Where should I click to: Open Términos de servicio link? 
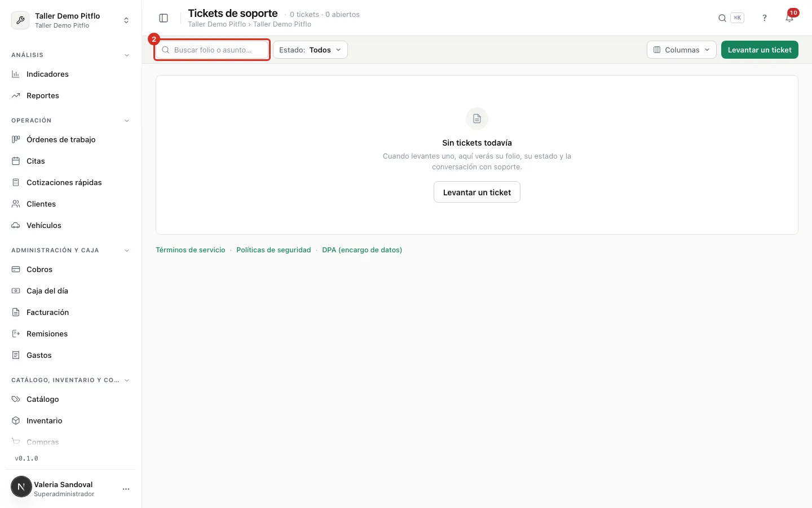click(190, 250)
